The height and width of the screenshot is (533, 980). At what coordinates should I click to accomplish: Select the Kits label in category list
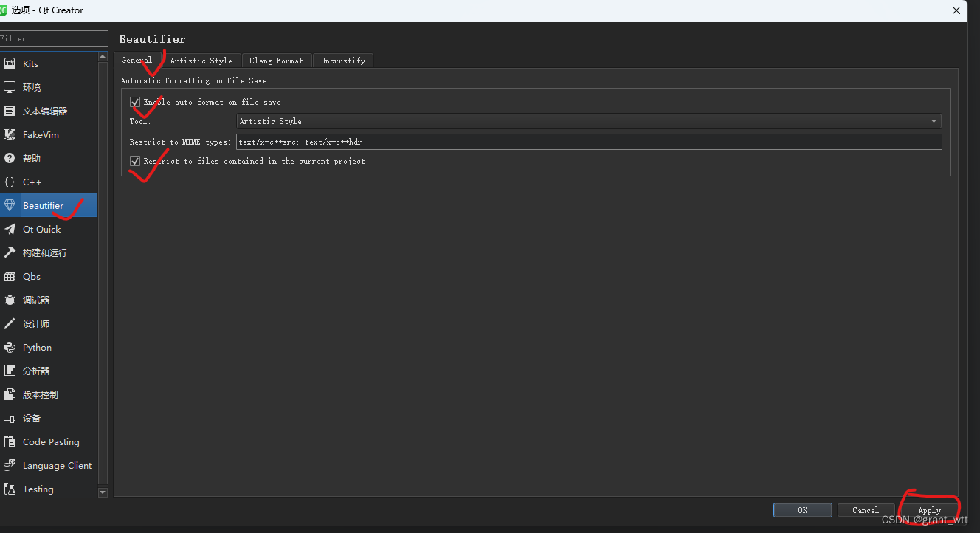30,64
